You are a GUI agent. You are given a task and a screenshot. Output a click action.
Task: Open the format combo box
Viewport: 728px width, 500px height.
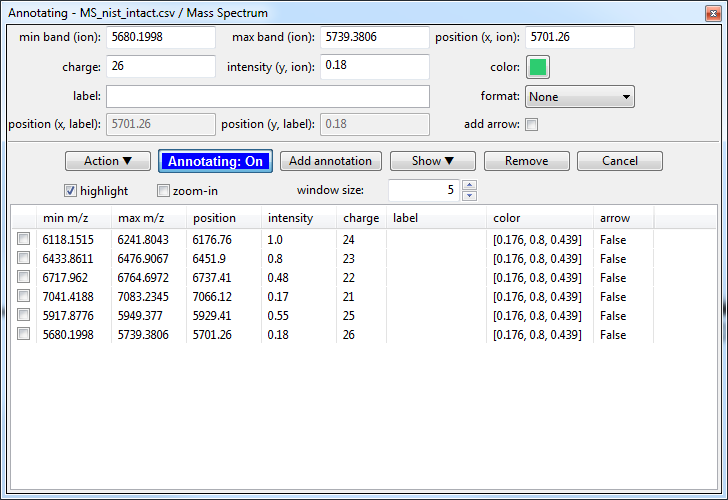(x=579, y=97)
